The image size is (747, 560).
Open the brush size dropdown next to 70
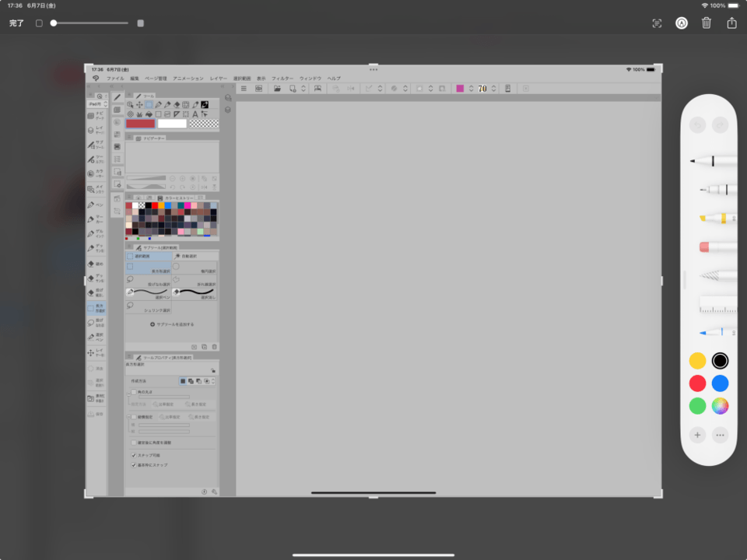(x=493, y=88)
